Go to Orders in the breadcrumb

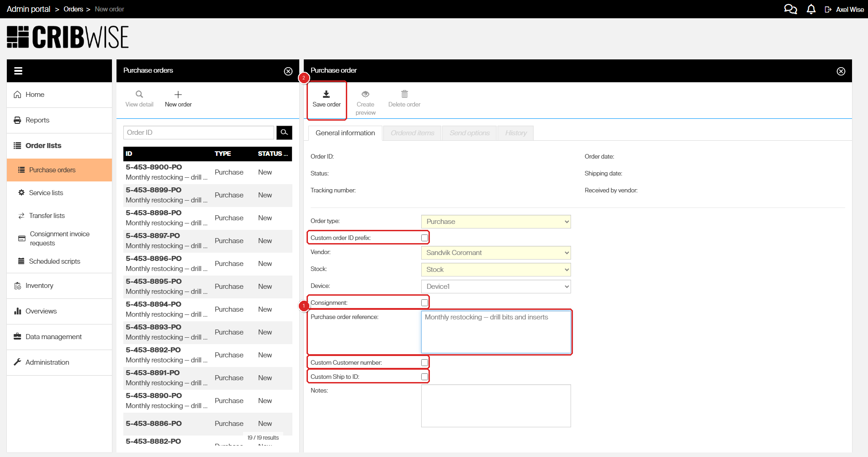click(x=73, y=9)
